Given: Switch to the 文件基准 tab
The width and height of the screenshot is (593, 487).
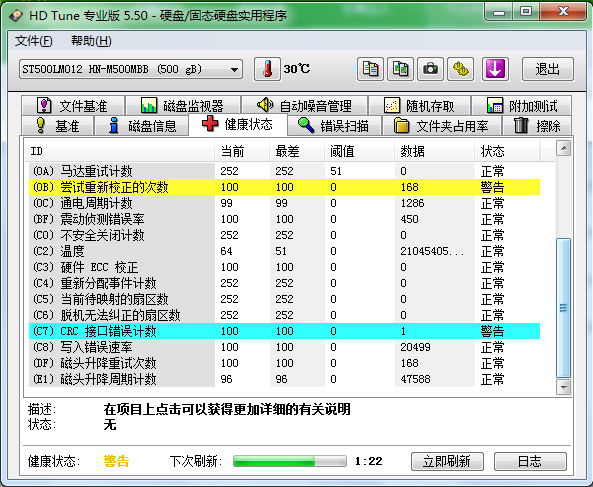Looking at the screenshot, I should [73, 105].
